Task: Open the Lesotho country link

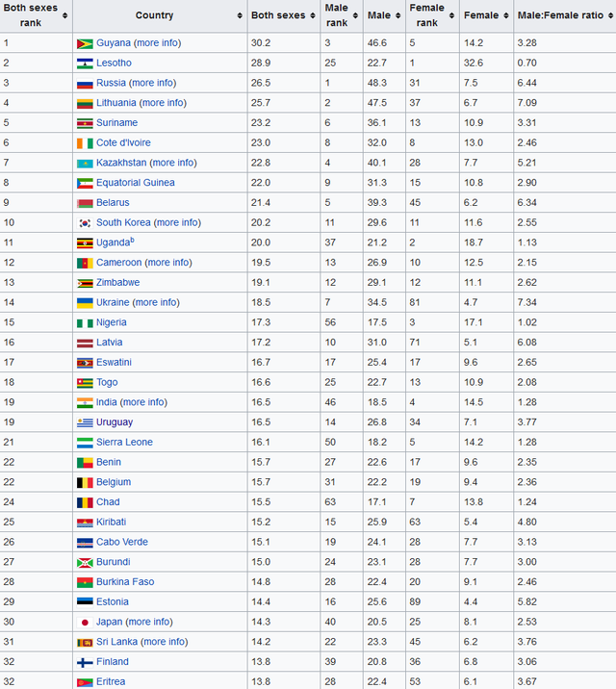Action: coord(114,63)
